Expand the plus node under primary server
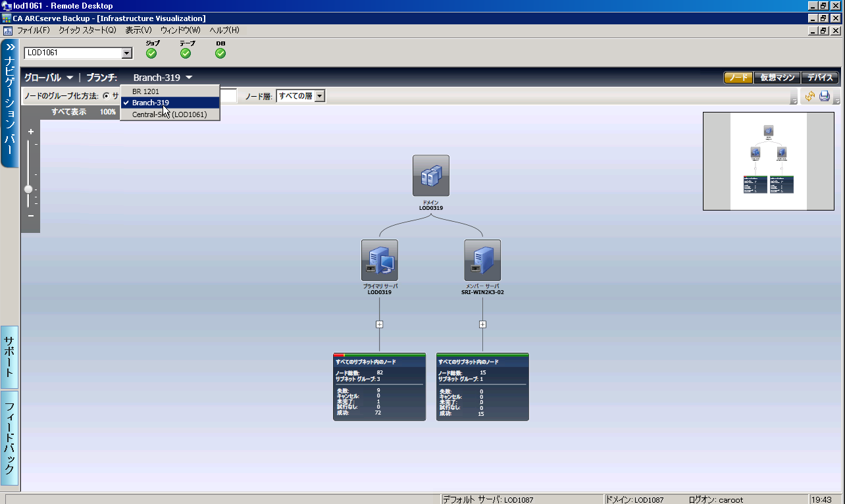 pos(380,324)
